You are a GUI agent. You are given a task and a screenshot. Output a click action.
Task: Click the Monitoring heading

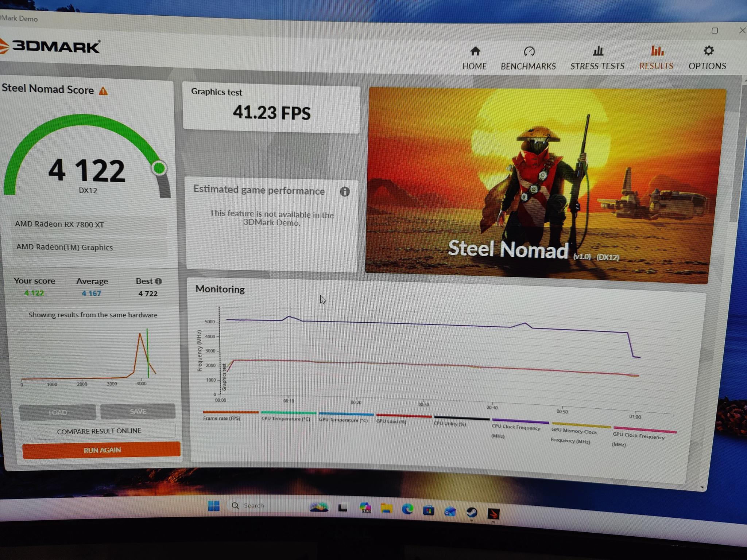click(220, 289)
